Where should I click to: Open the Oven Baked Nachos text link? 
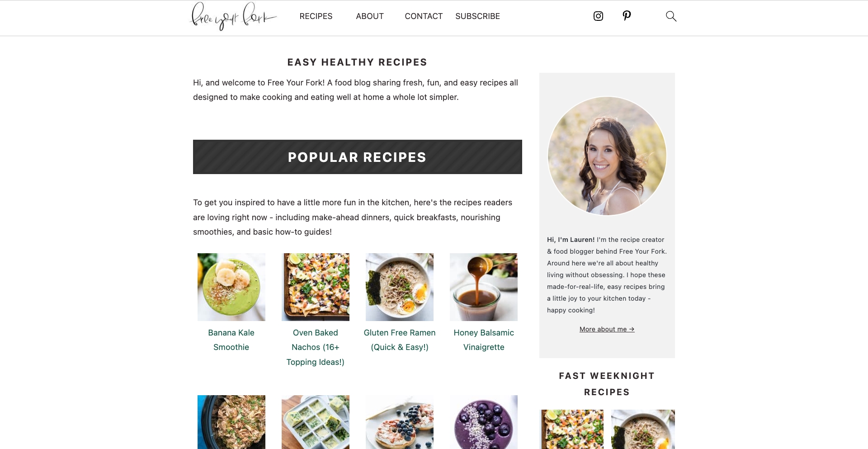tap(316, 347)
